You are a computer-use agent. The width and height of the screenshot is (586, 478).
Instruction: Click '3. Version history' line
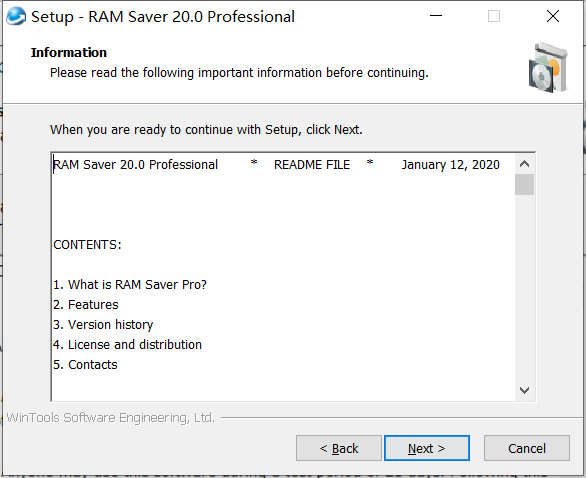click(103, 325)
